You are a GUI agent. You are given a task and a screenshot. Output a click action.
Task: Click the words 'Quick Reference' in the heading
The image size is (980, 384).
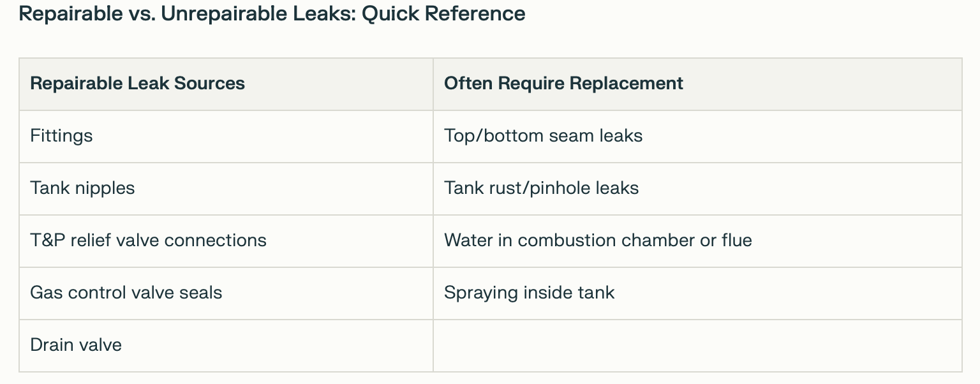[x=443, y=13]
